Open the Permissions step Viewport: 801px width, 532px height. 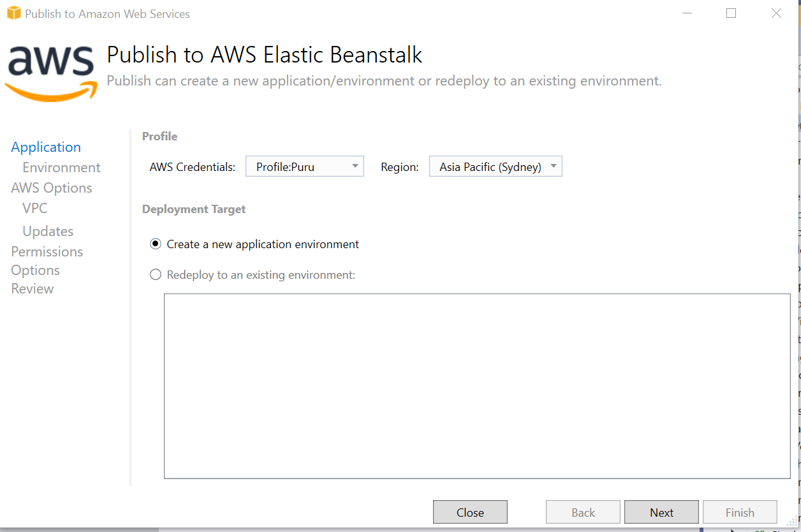[47, 252]
